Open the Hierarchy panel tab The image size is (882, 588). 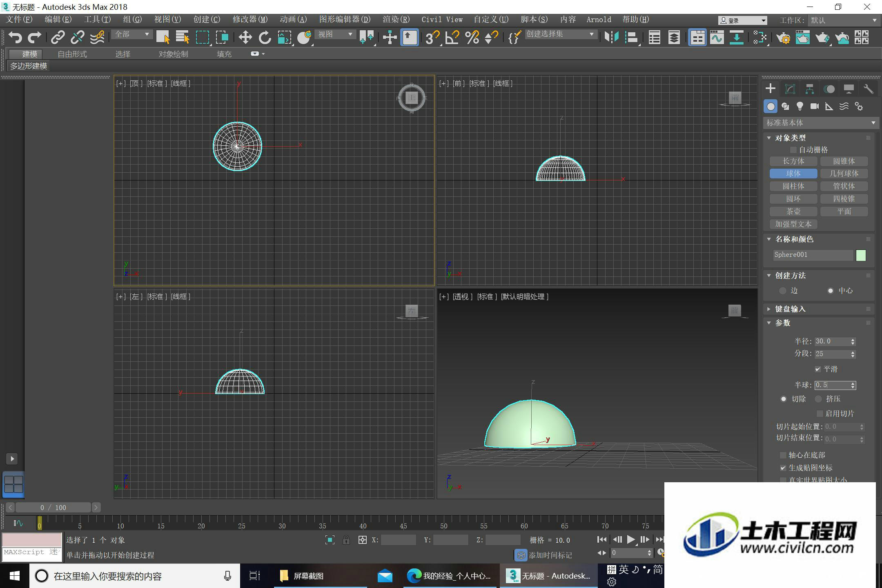[810, 89]
